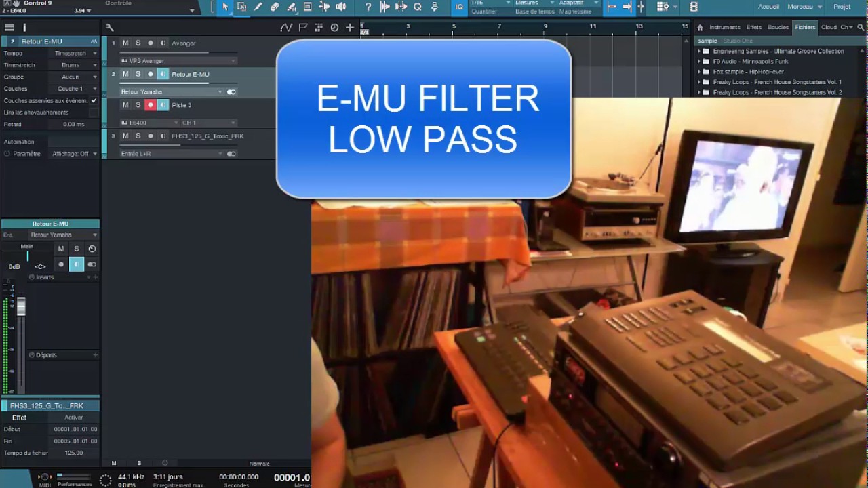Open the wrench track options

tap(110, 28)
